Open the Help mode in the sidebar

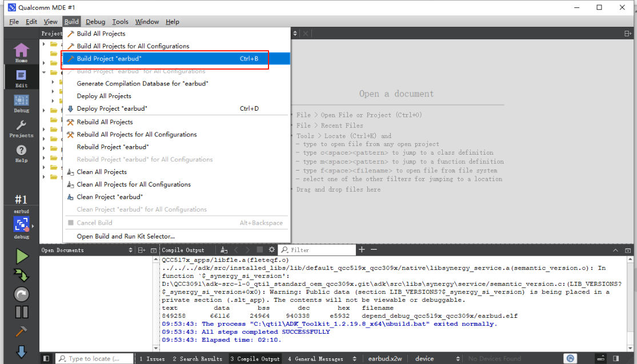(x=21, y=154)
